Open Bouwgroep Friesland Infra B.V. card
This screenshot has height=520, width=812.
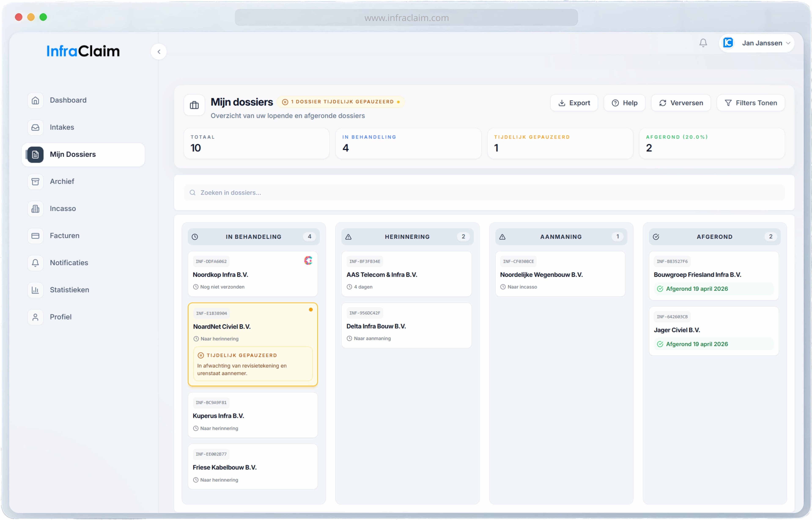[x=713, y=275]
